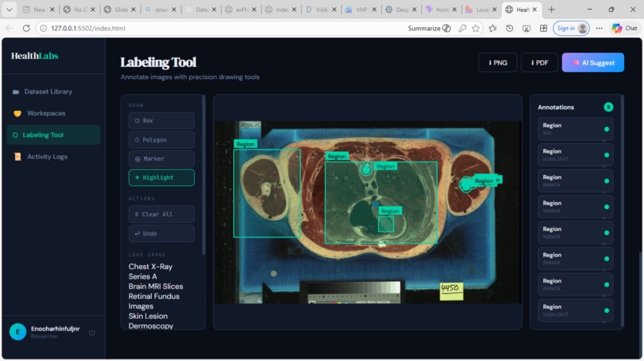The height and width of the screenshot is (361, 644).
Task: Switch to the Lovab browser tab
Action: tap(481, 10)
